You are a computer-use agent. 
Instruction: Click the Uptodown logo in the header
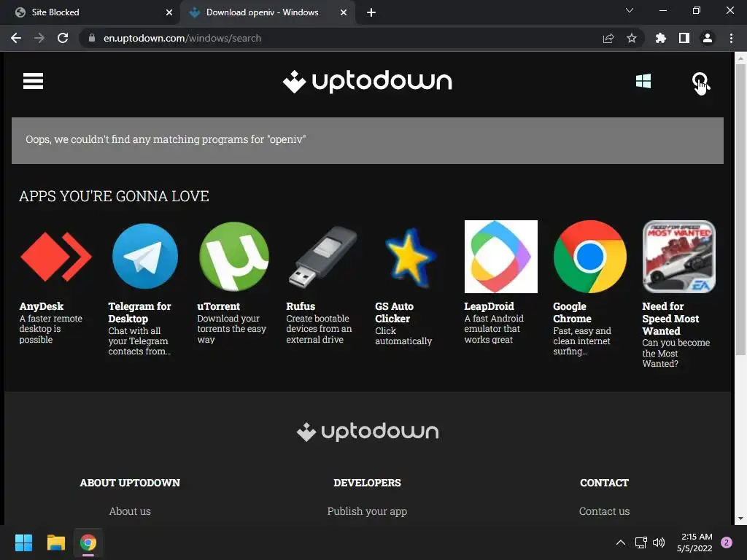tap(368, 82)
